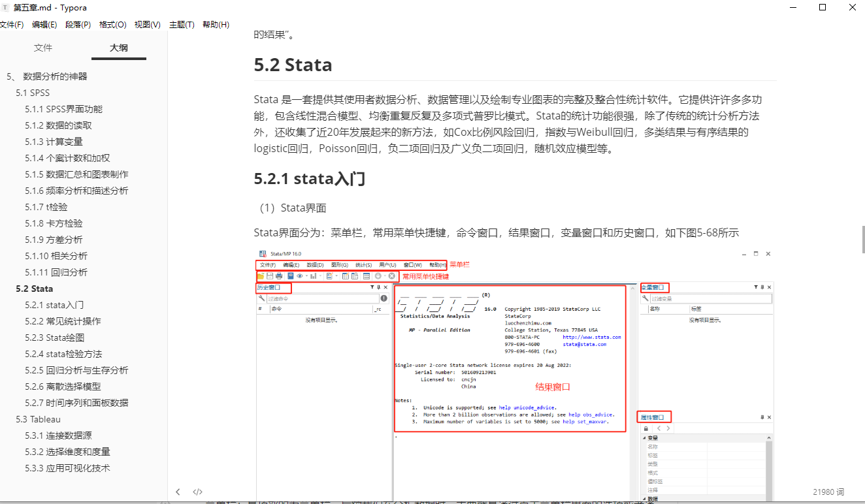Click the 21980 词 word count
The width and height of the screenshot is (865, 504).
(x=828, y=492)
